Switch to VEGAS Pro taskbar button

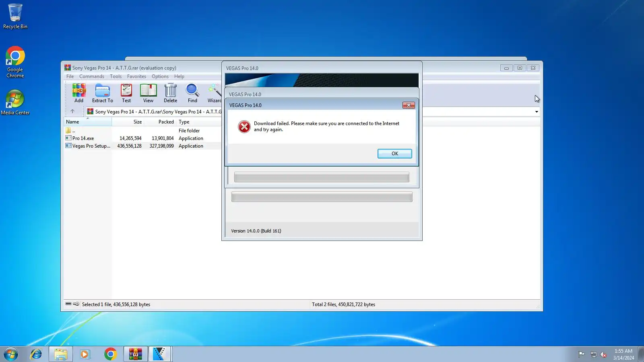[x=160, y=354]
